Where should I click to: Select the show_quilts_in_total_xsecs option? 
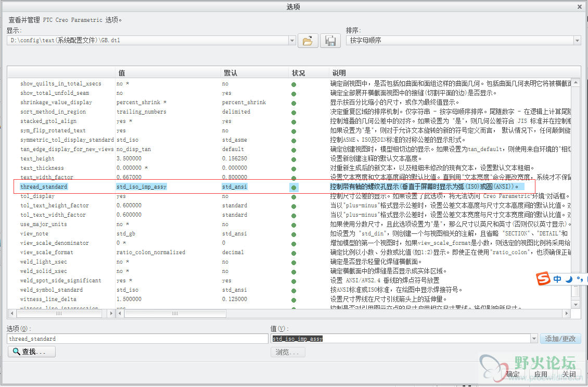click(60, 83)
